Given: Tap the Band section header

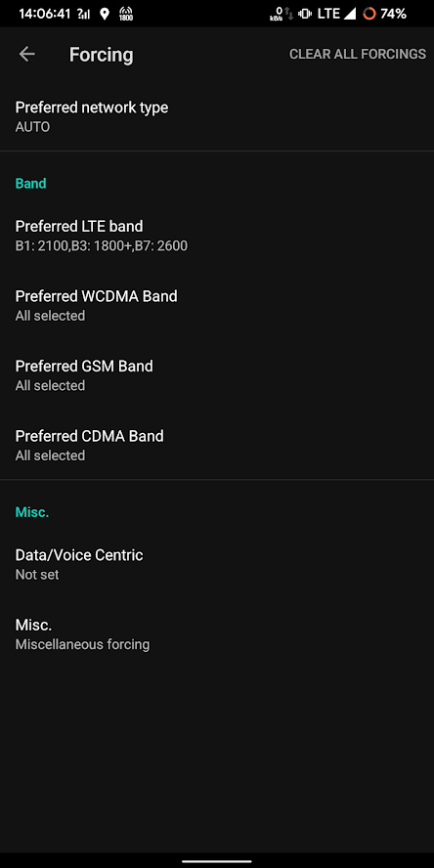Looking at the screenshot, I should (x=30, y=183).
